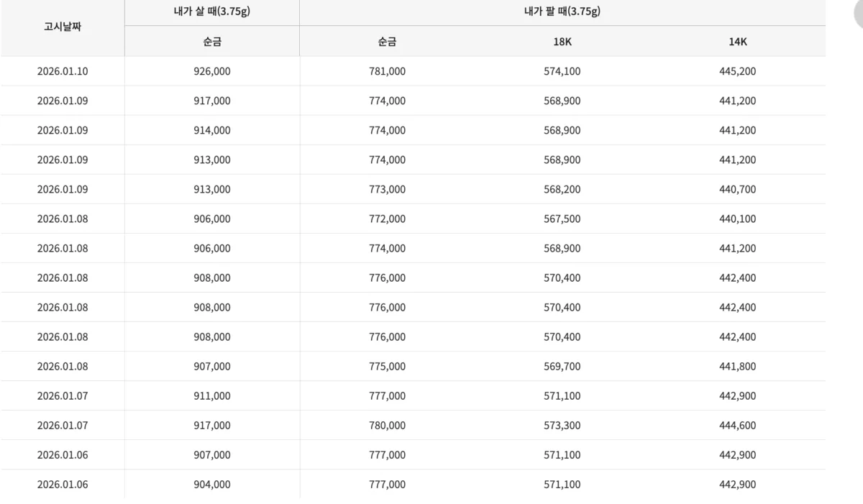Select the 내가 살 때(3.75g) header

pos(211,12)
